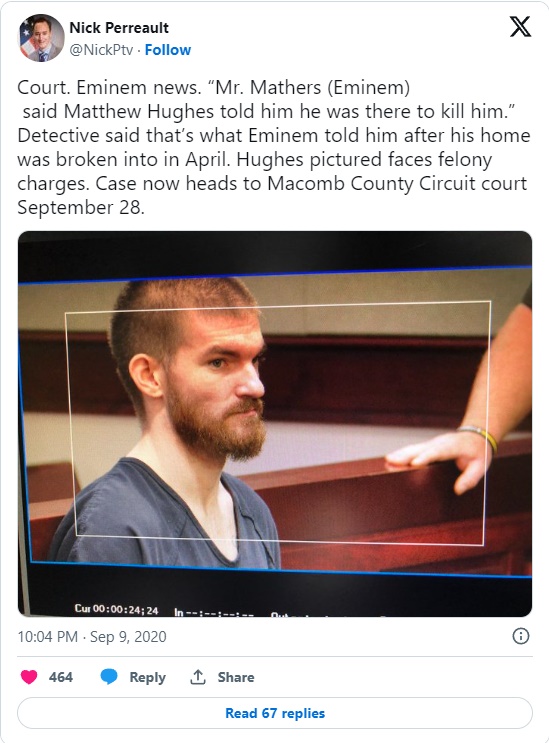549x743 pixels.
Task: Click the Cur 00:00:24;24 timecode in photo
Action: 117,609
